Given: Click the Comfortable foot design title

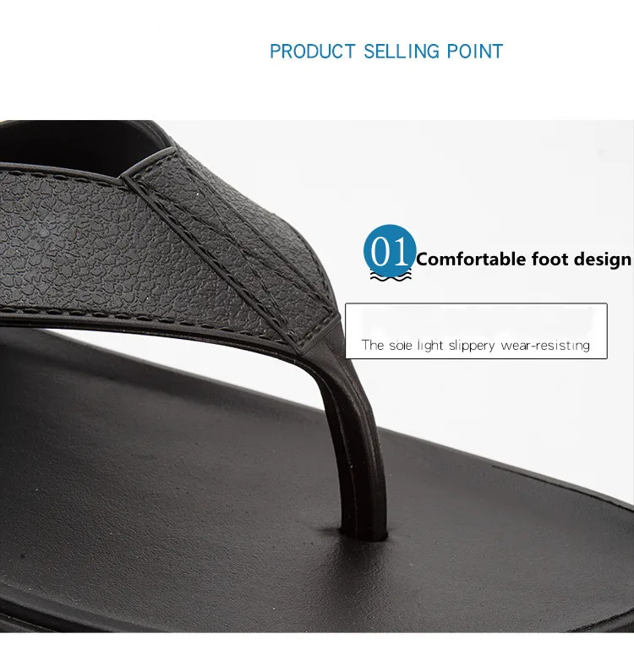Looking at the screenshot, I should [x=524, y=260].
